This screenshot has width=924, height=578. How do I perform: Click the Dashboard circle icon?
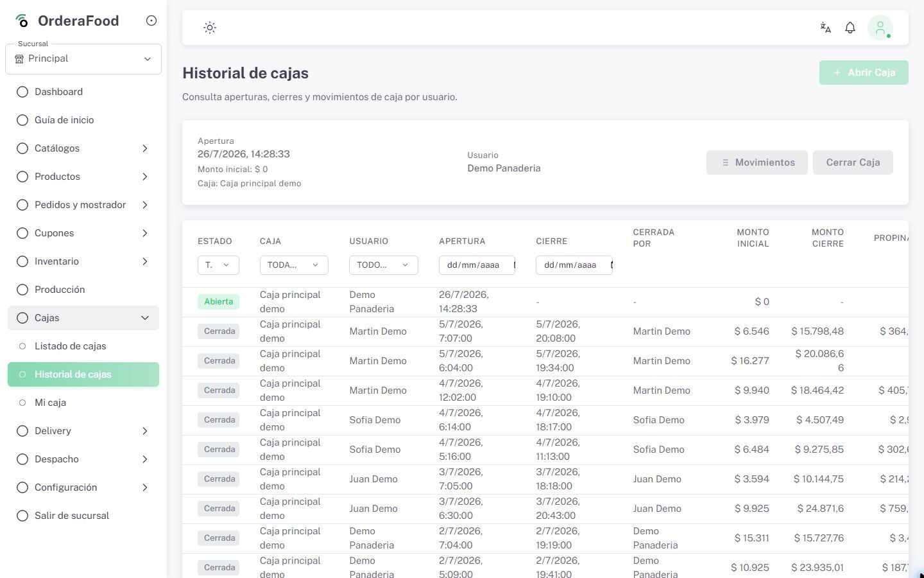click(x=22, y=92)
